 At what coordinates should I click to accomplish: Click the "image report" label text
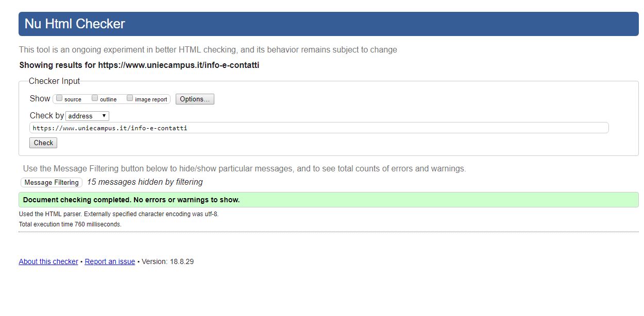151,99
